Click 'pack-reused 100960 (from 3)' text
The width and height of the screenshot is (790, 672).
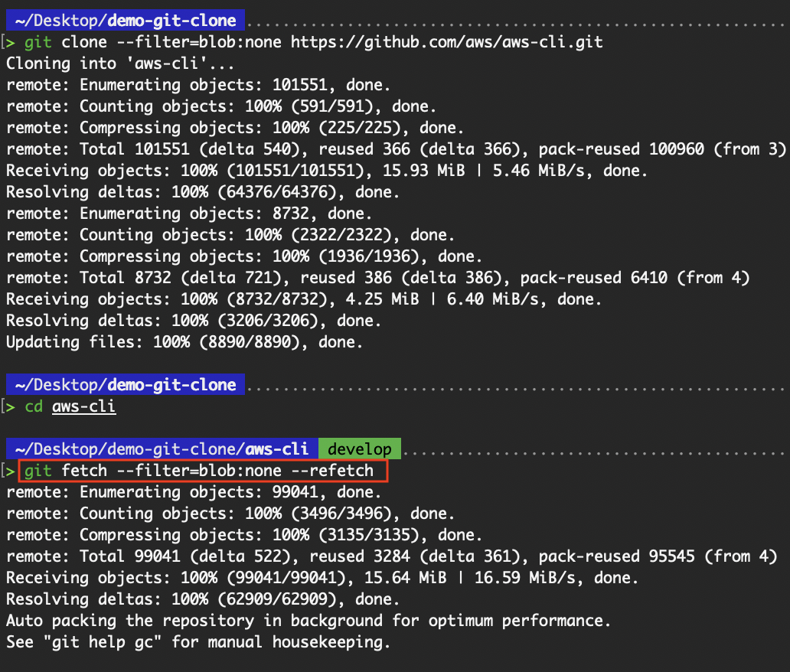coord(662,149)
